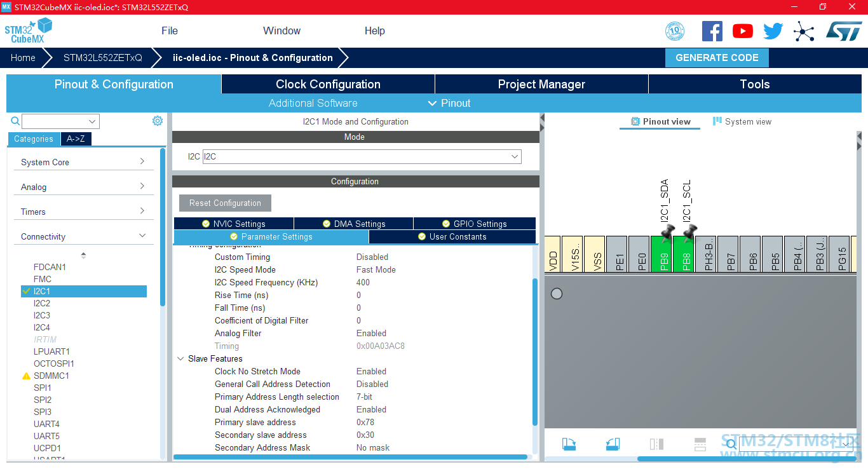Viewport: 868px width, 469px height.
Task: Switch to the Tools tab
Action: (x=755, y=84)
